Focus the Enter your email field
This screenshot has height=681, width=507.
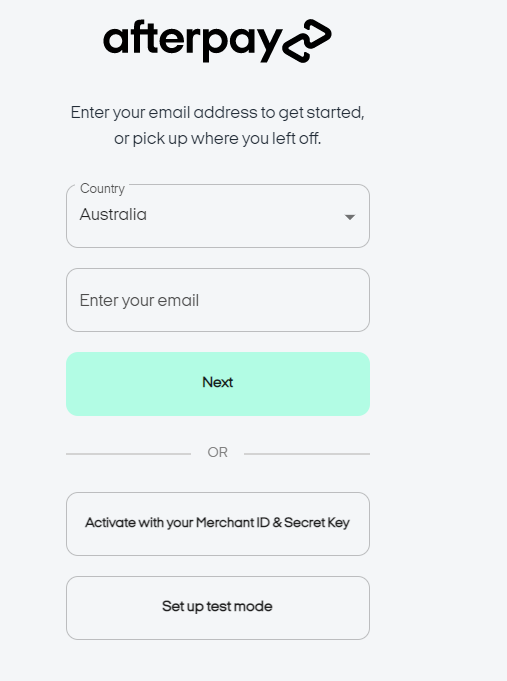coord(218,300)
